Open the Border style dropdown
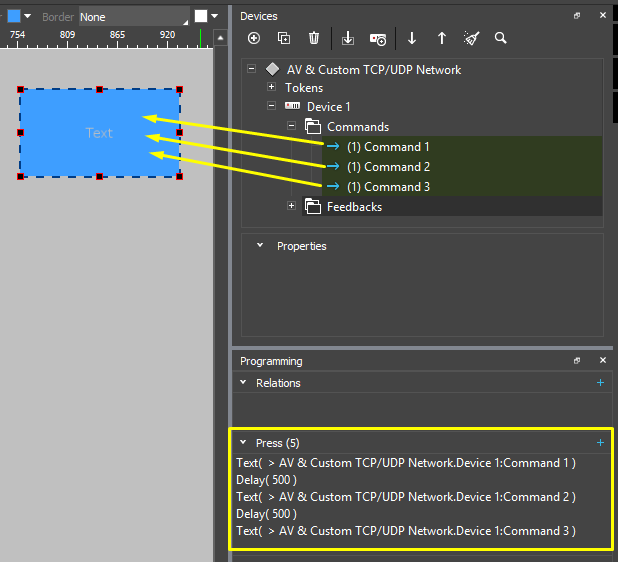Viewport: 618px width, 562px height. click(133, 17)
